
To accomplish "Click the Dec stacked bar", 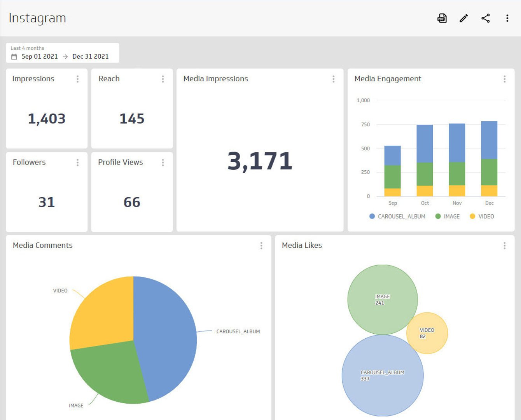I will click(x=489, y=159).
